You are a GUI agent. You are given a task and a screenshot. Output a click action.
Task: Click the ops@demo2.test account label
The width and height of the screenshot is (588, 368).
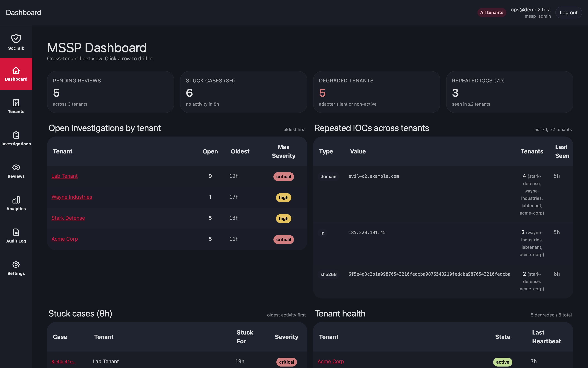[531, 10]
